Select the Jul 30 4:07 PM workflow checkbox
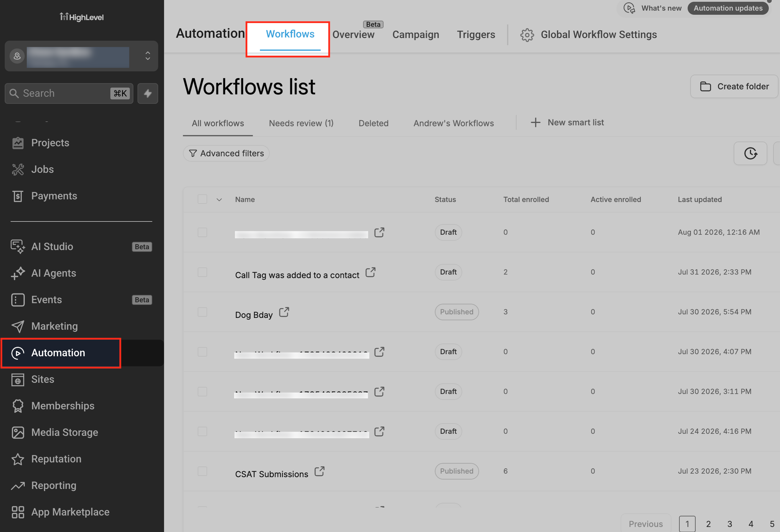Screen dimensions: 780x532 tap(202, 352)
